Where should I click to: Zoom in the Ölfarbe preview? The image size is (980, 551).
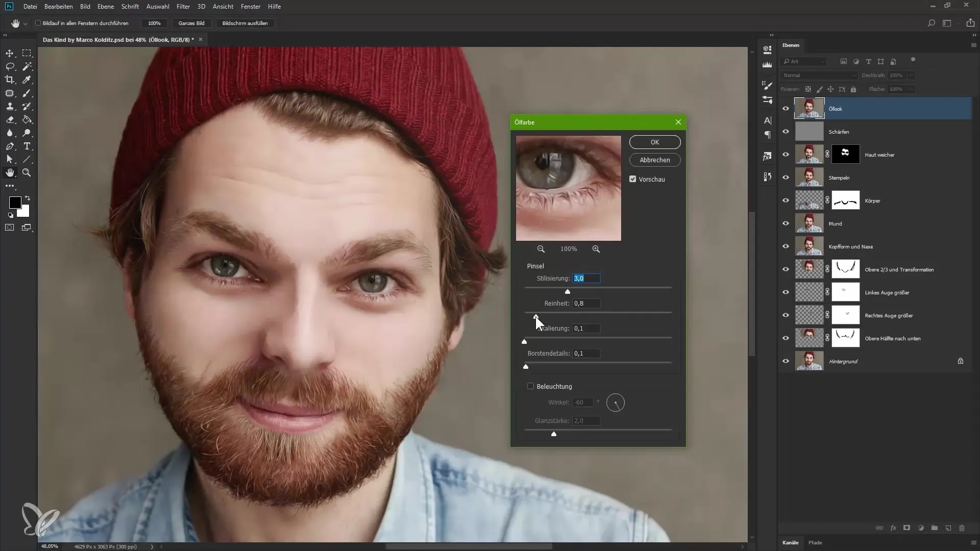pyautogui.click(x=596, y=249)
